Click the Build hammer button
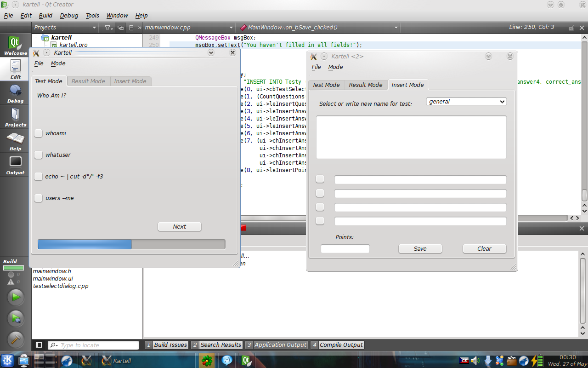 [16, 339]
